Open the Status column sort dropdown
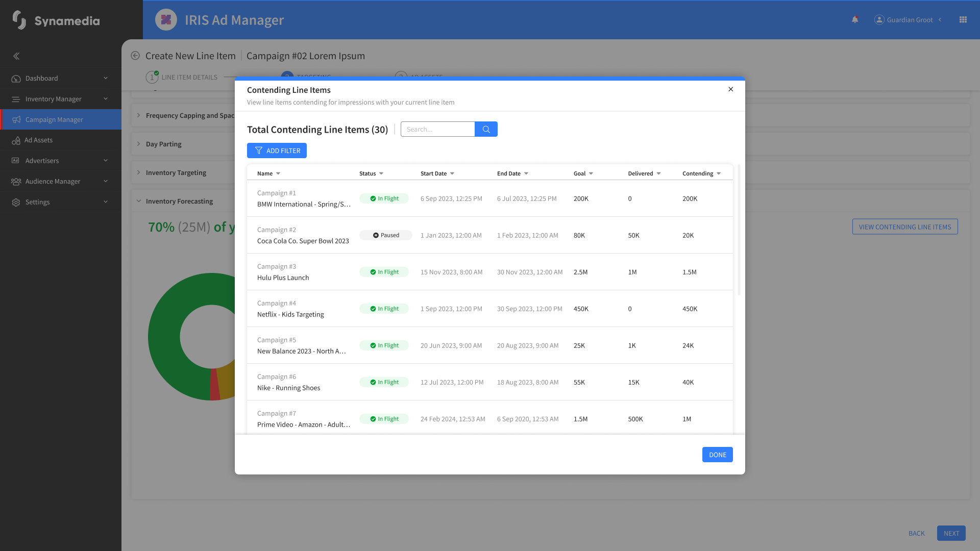 [x=381, y=173]
